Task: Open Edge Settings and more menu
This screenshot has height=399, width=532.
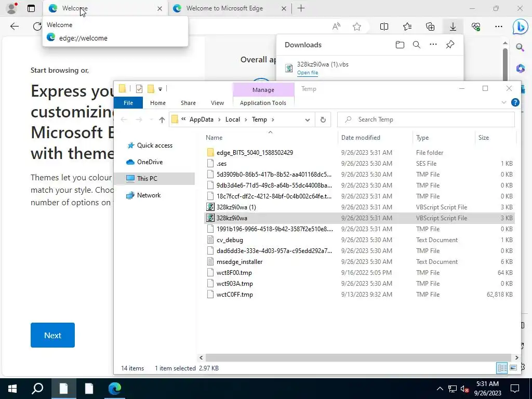Action: [x=498, y=26]
